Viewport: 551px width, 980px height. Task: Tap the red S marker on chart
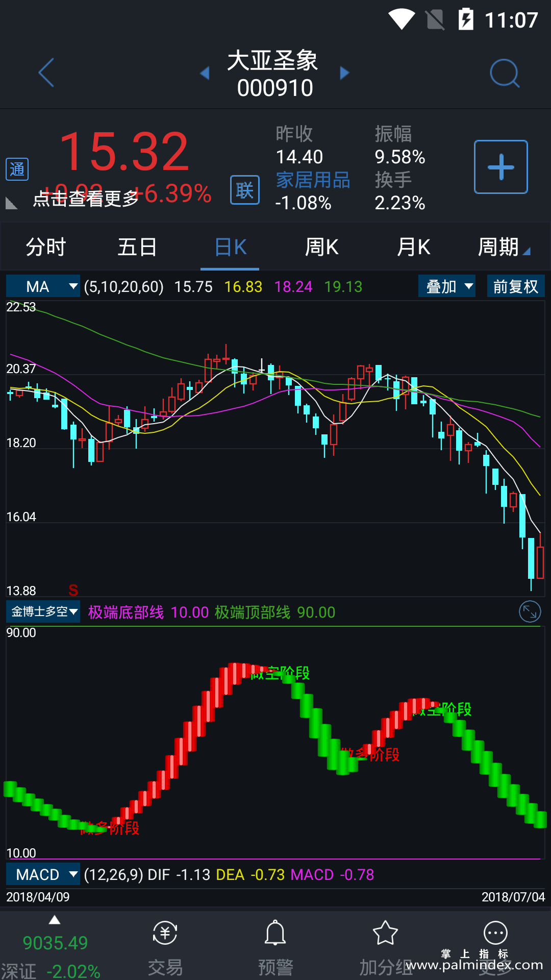point(73,590)
